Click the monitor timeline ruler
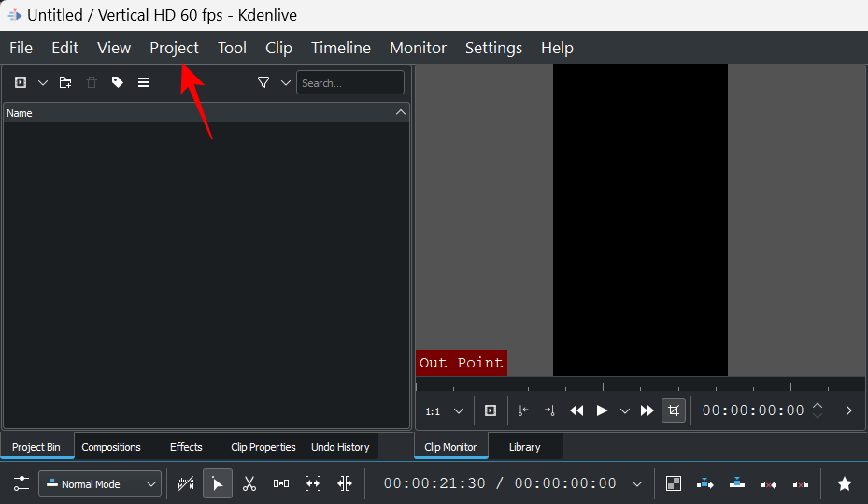Screen dimensions: 868x504 (640, 384)
